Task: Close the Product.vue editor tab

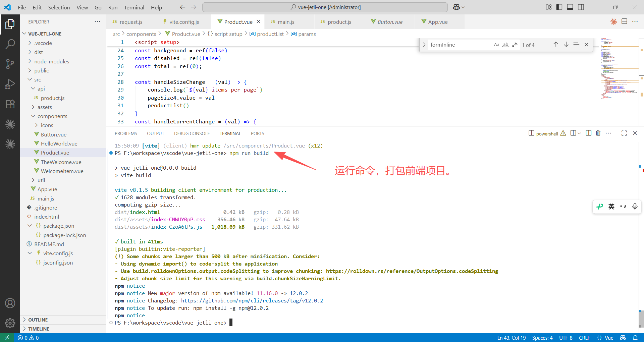Action: click(259, 21)
